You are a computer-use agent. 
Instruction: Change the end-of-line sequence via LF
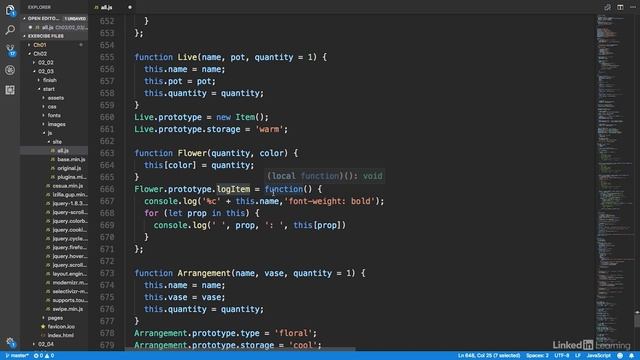(x=578, y=356)
